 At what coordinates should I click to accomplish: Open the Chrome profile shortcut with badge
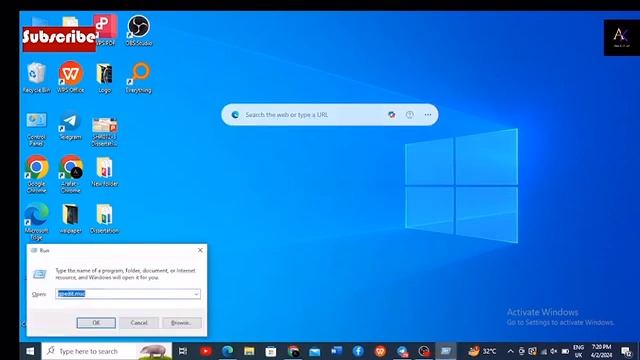click(71, 173)
